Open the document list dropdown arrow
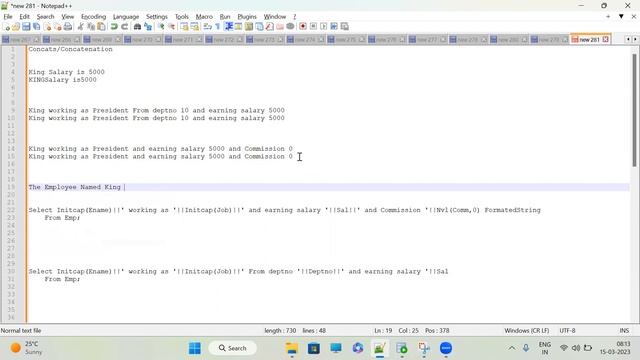This screenshot has width=640, height=360. [621, 16]
